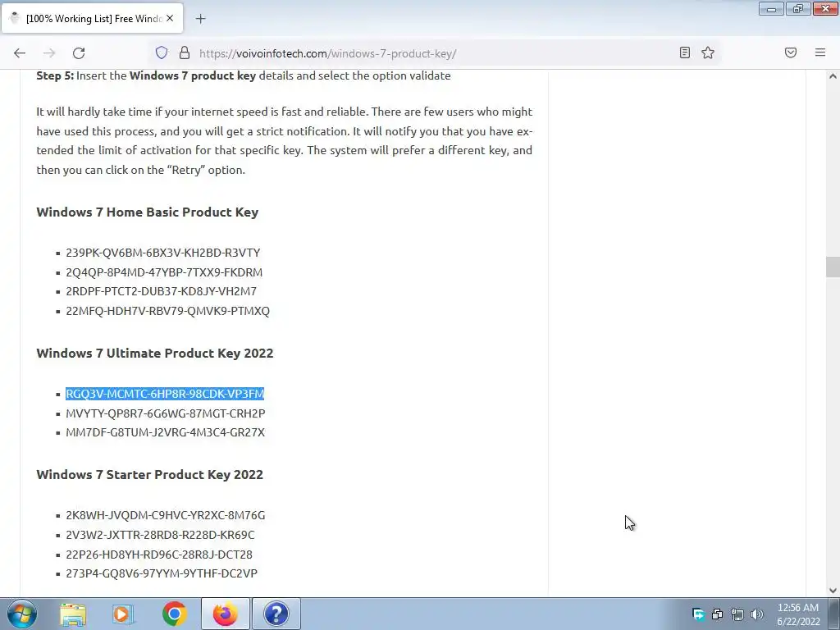Open tracking protection shield icon
Viewport: 840px width, 630px height.
(162, 52)
